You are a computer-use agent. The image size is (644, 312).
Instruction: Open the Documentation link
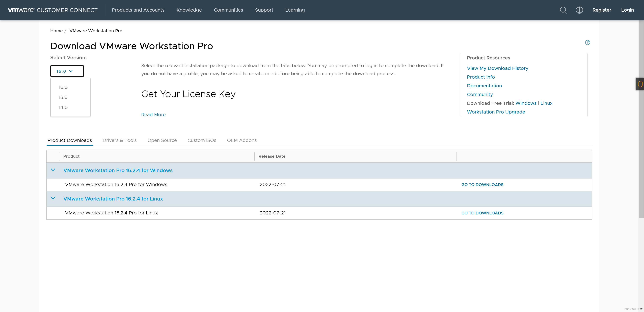484,86
